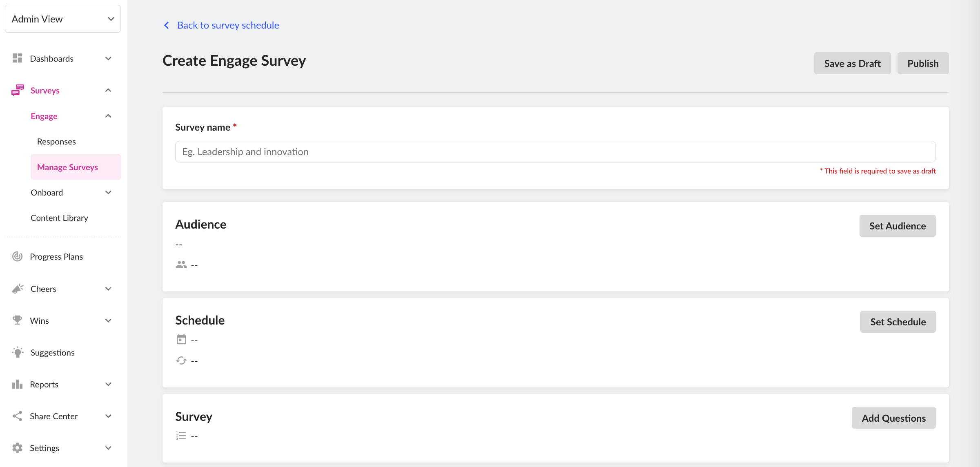
Task: Click the Survey section heading
Action: 194,416
